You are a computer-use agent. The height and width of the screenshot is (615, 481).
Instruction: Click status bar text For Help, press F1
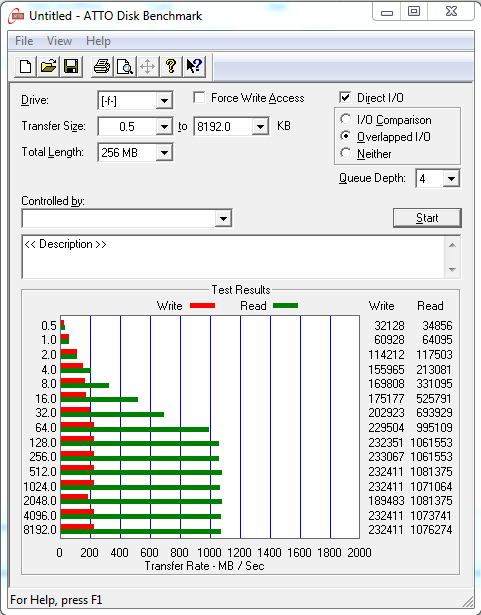[56, 600]
